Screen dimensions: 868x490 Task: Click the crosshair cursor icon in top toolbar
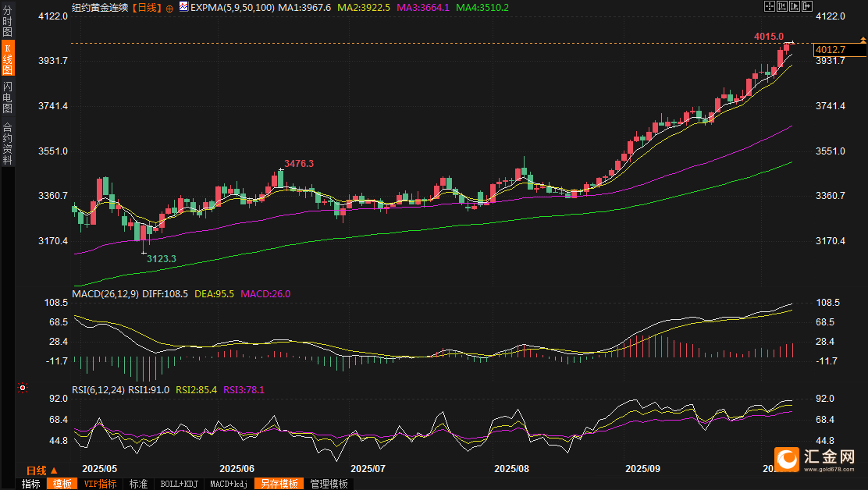(x=770, y=6)
